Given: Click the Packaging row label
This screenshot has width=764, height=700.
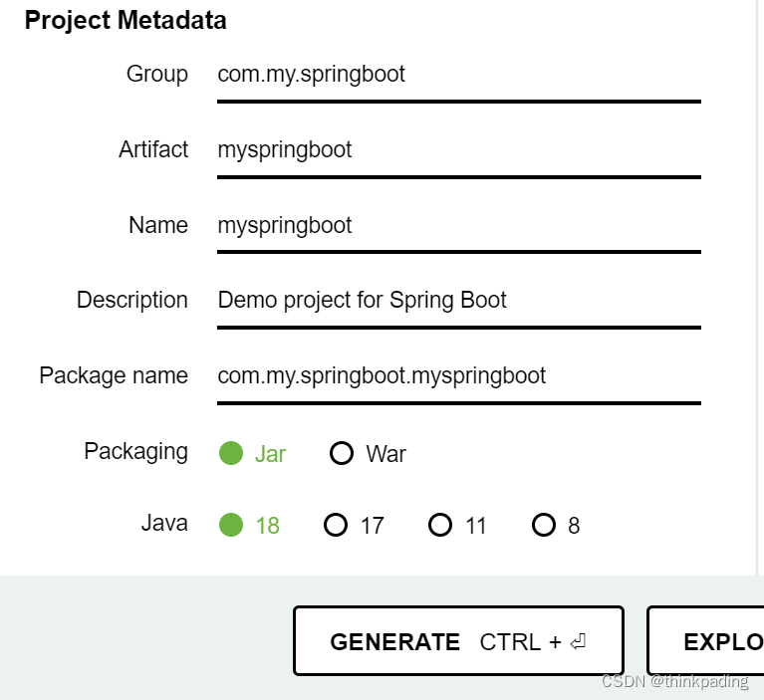Looking at the screenshot, I should (x=135, y=451).
